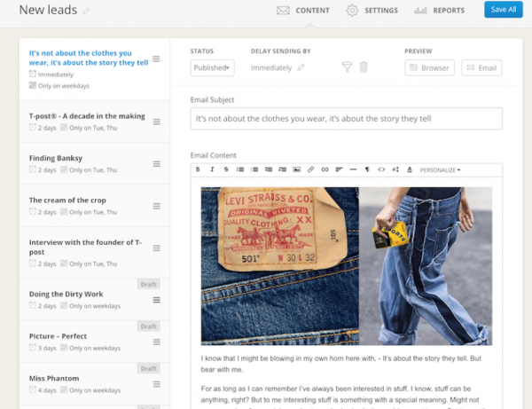Indent the selected text
532x409 pixels.
[x=283, y=169]
